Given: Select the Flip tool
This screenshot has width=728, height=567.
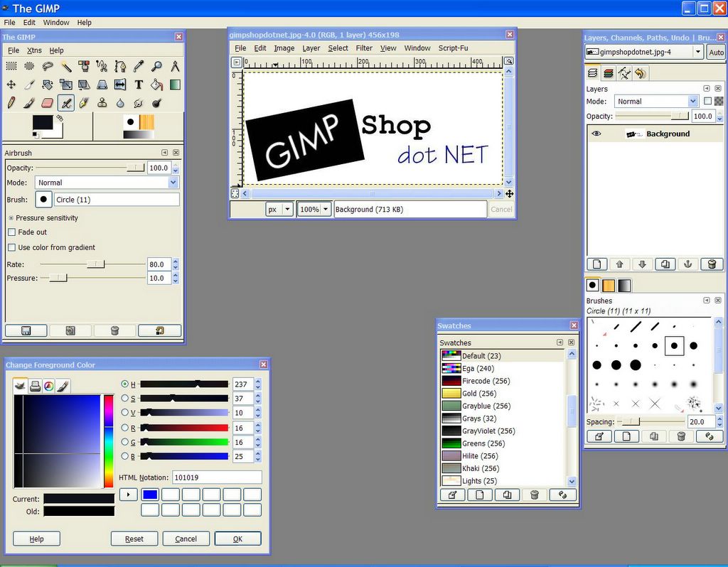Looking at the screenshot, I should coord(120,85).
